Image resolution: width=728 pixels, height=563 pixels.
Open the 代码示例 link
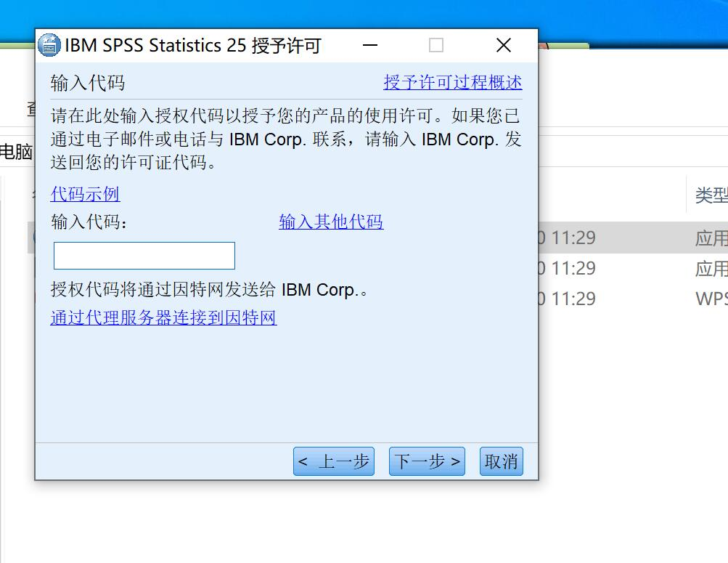click(x=86, y=194)
